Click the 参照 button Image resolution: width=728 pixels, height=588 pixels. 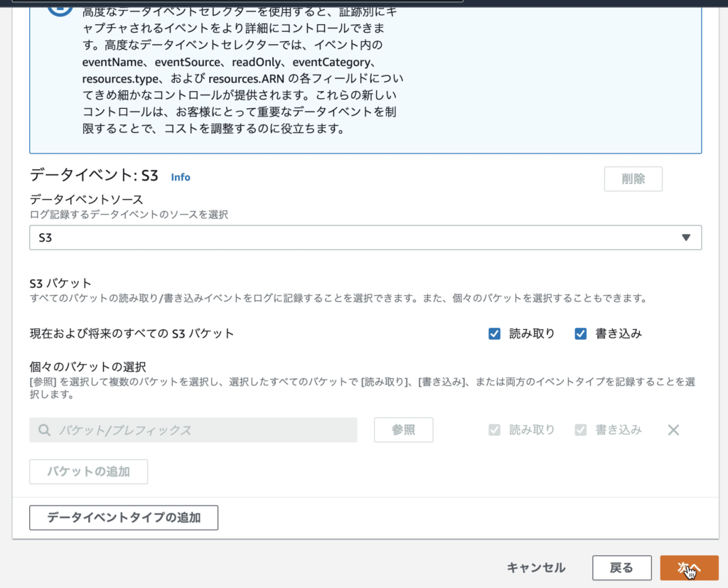[x=404, y=430]
